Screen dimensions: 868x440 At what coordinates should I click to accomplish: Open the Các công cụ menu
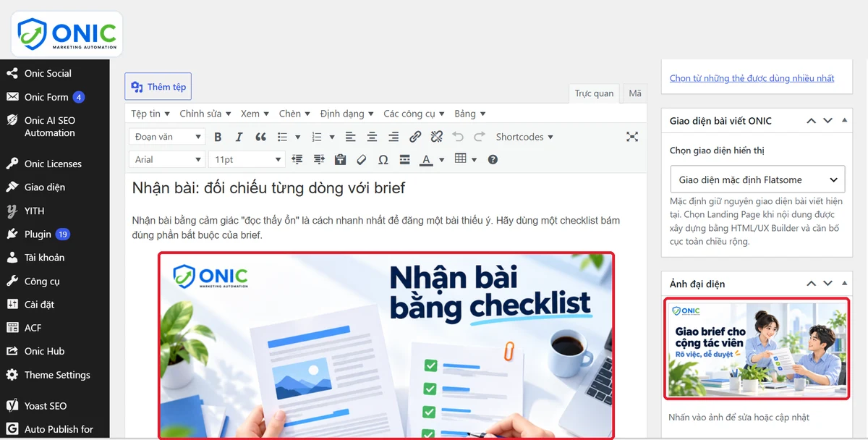pyautogui.click(x=414, y=114)
